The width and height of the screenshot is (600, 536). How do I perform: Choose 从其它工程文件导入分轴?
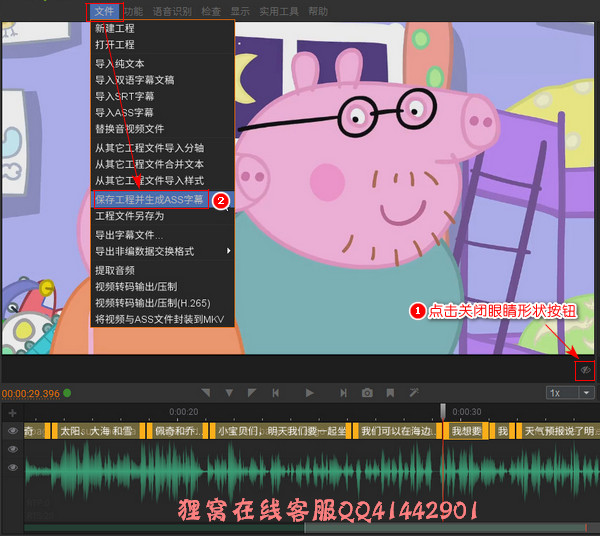click(x=163, y=148)
